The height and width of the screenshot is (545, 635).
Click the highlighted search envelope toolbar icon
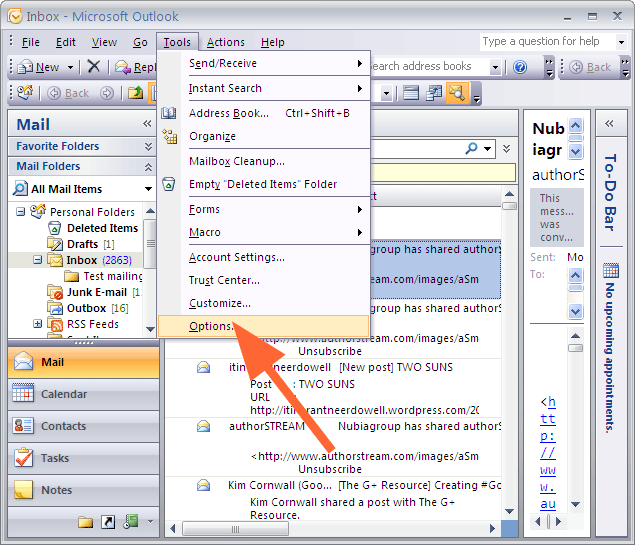457,93
